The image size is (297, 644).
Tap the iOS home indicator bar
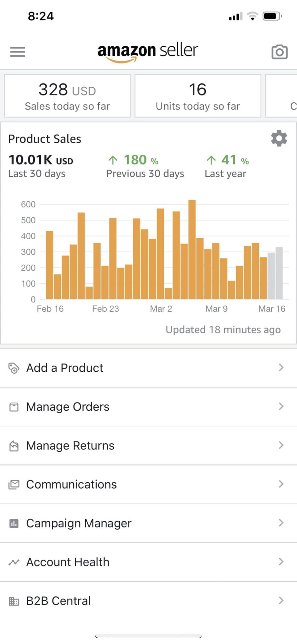pyautogui.click(x=148, y=636)
